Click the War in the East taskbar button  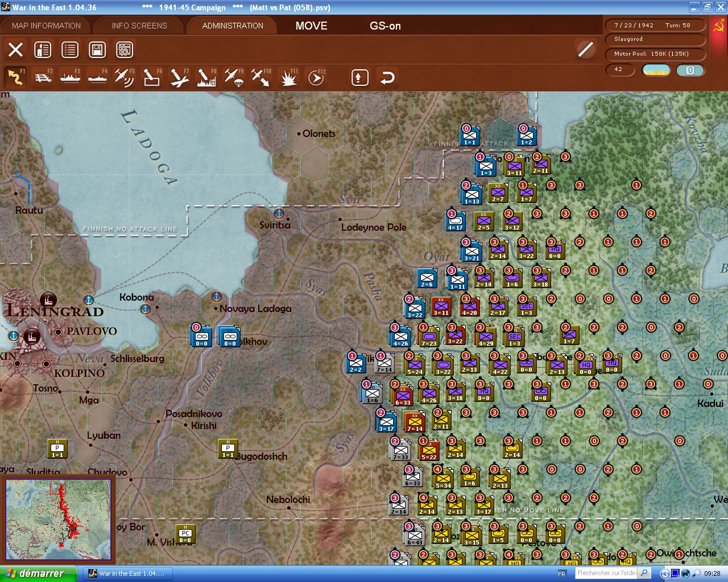[x=128, y=573]
